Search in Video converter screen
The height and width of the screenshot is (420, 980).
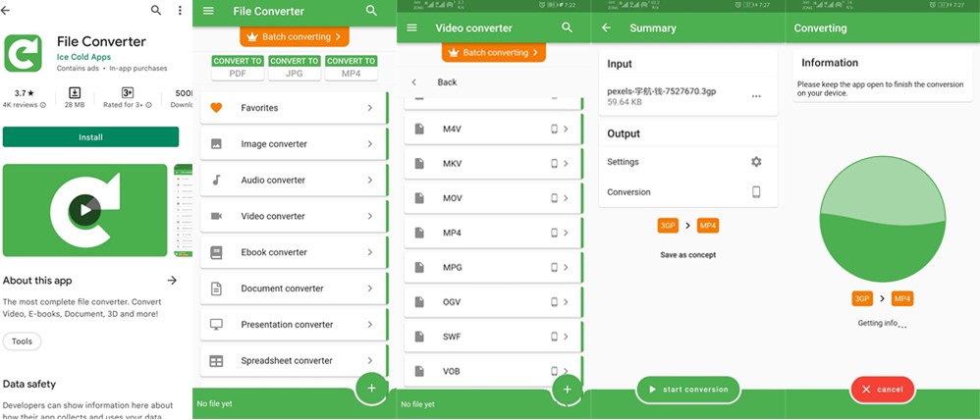pyautogui.click(x=567, y=27)
